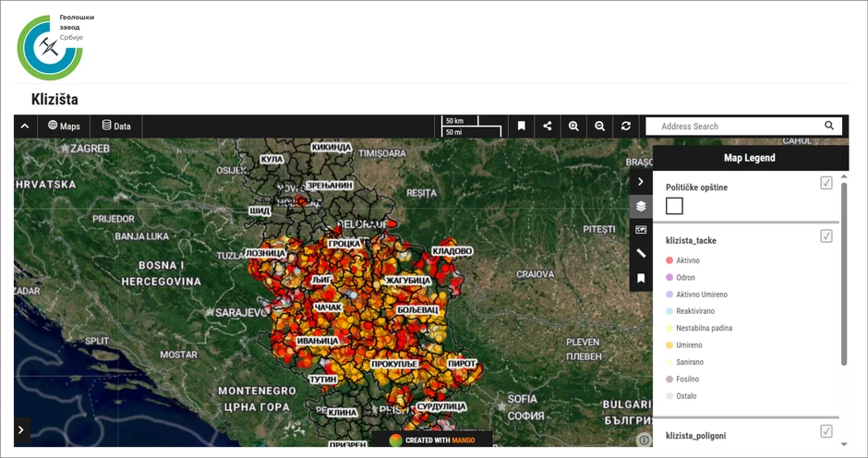The height and width of the screenshot is (458, 868).
Task: Click the СУРДУЛИЦА map label
Action: tap(441, 406)
